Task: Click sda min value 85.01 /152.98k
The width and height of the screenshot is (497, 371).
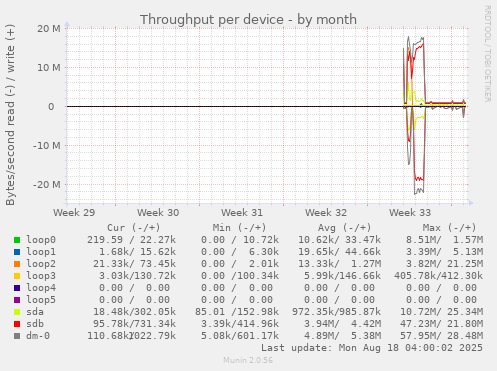Action: coord(237,312)
